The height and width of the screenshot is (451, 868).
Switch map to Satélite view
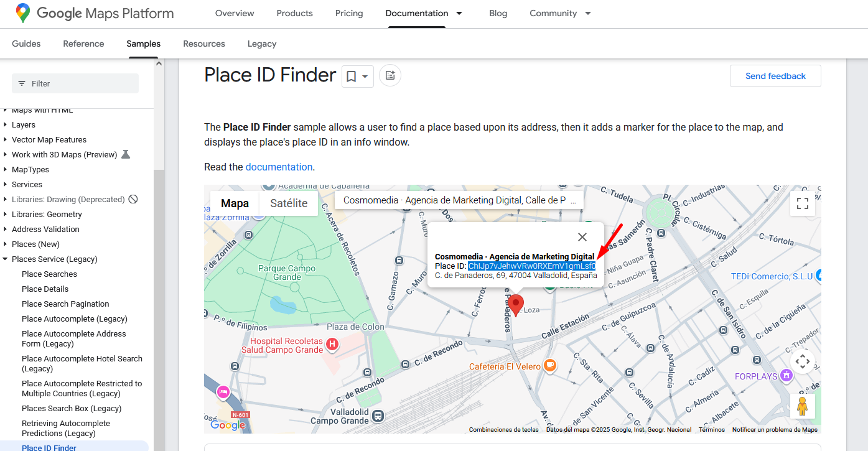point(289,203)
